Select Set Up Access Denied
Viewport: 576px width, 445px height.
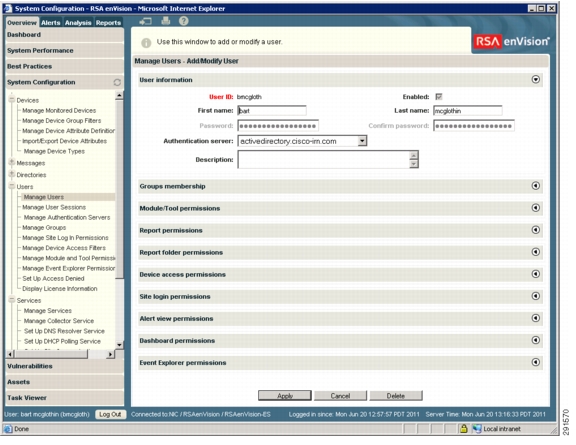point(53,279)
